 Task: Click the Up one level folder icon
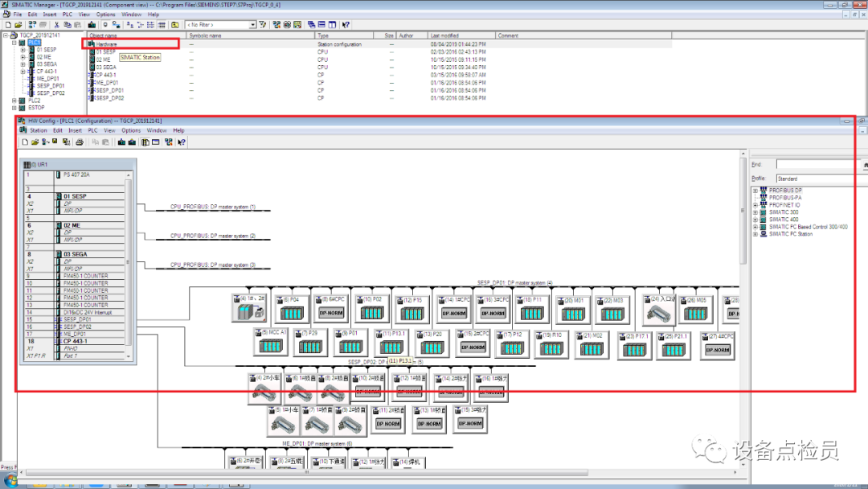pos(175,25)
